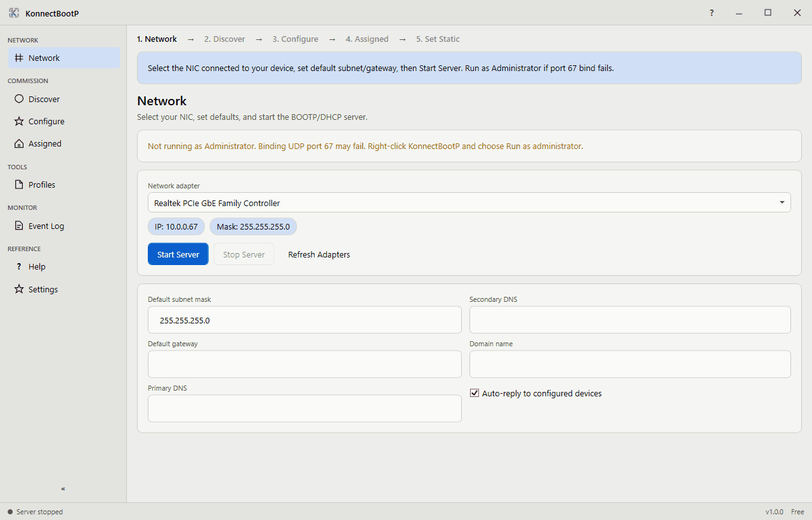Toggle Auto-reply to configured devices checkbox
This screenshot has width=812, height=520.
[x=475, y=393]
